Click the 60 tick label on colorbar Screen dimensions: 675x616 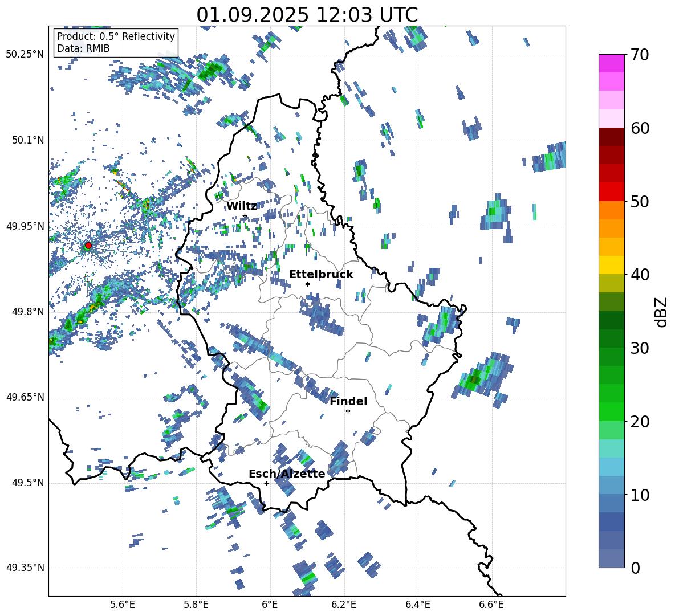[x=640, y=128]
